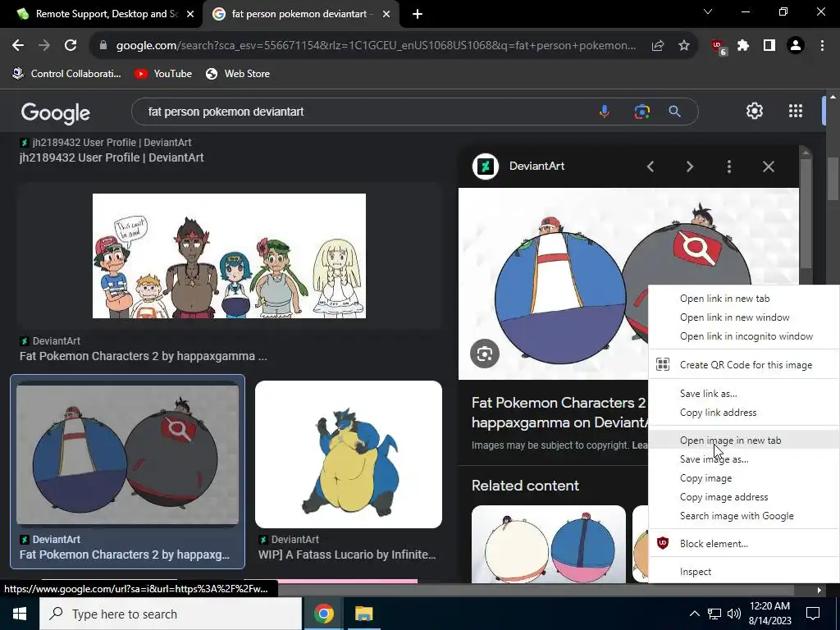840x630 pixels.
Task: Open the group cartoon characters thumbnail
Action: (230, 256)
